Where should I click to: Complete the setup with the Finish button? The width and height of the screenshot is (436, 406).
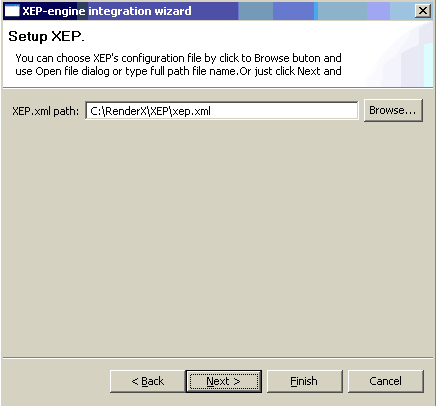304,381
